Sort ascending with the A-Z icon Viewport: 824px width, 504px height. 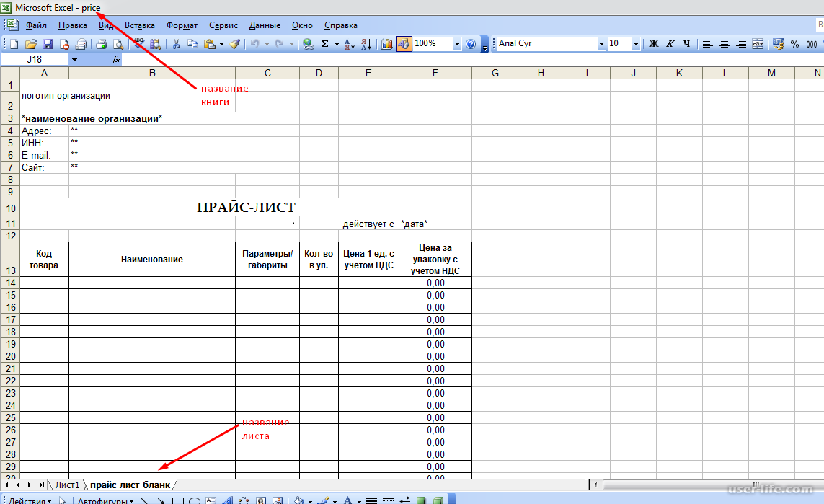click(350, 44)
